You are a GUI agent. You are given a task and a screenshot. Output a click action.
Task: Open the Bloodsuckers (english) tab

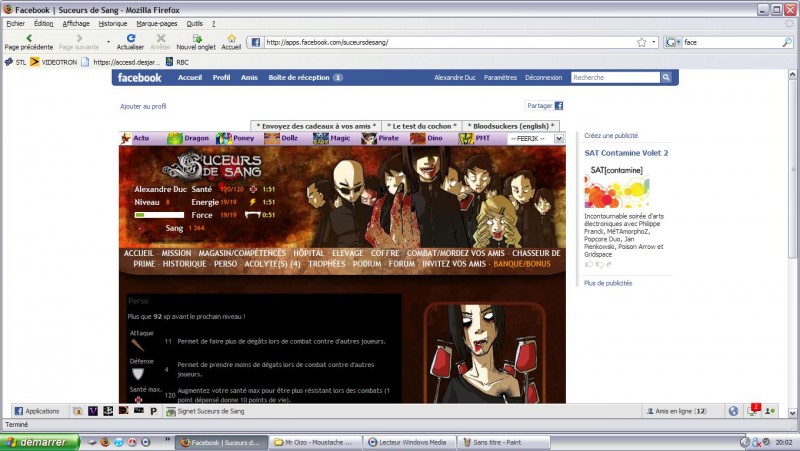pyautogui.click(x=511, y=126)
